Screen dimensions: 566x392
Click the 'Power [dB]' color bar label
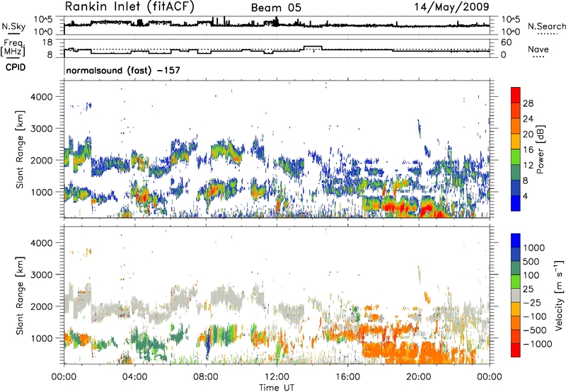pyautogui.click(x=540, y=149)
